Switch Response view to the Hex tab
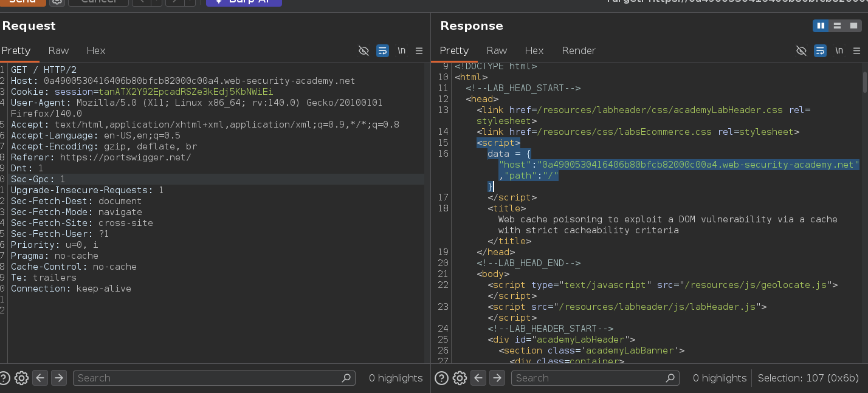868x393 pixels. coord(534,50)
